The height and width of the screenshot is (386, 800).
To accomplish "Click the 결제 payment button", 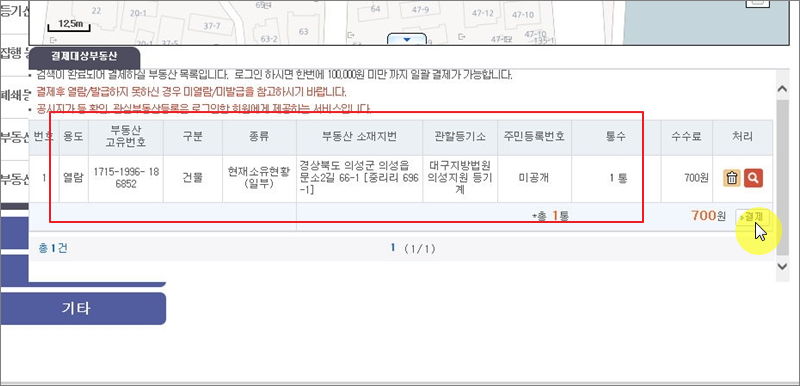I will (x=752, y=216).
